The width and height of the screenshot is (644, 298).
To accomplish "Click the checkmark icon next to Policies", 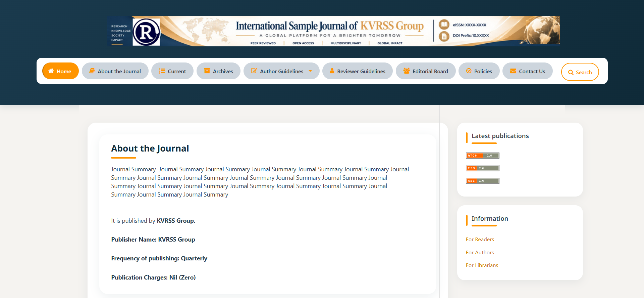I will pos(469,71).
